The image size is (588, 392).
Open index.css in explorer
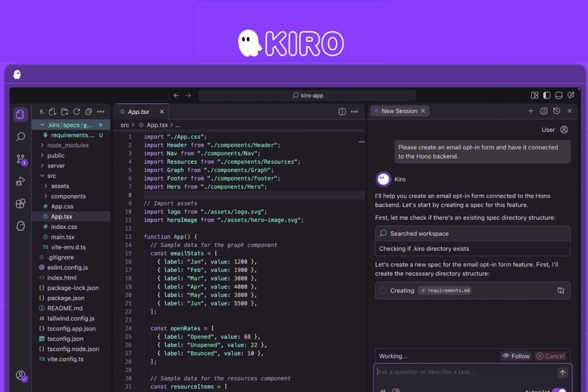pos(71,227)
